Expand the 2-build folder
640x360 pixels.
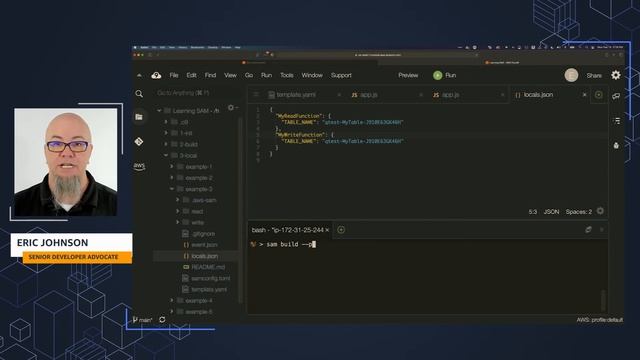coord(166,144)
